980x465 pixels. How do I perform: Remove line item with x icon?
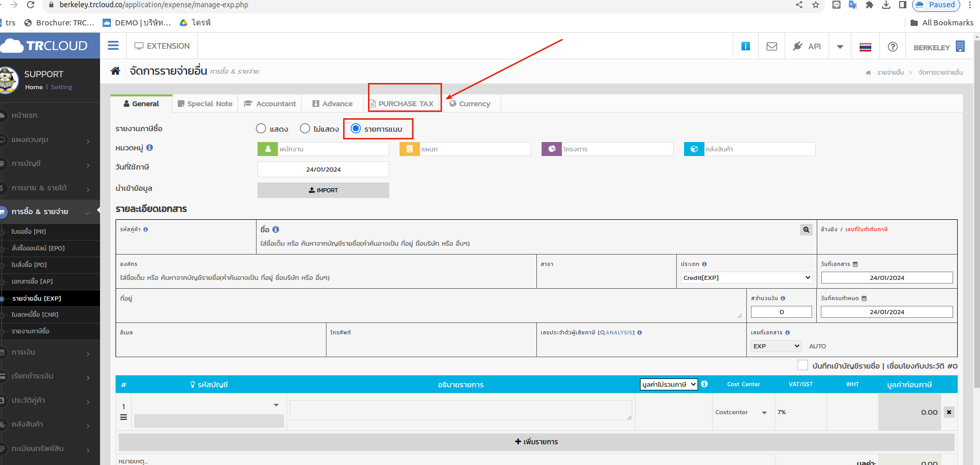click(949, 412)
